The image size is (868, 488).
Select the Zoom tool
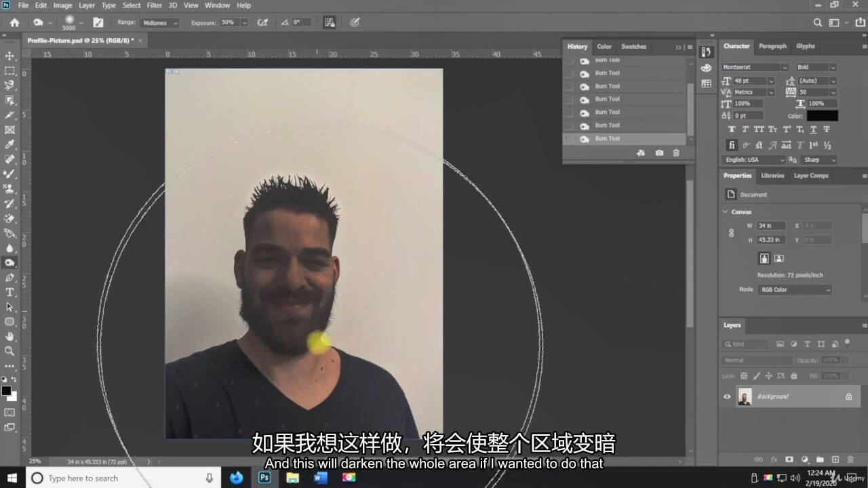9,351
